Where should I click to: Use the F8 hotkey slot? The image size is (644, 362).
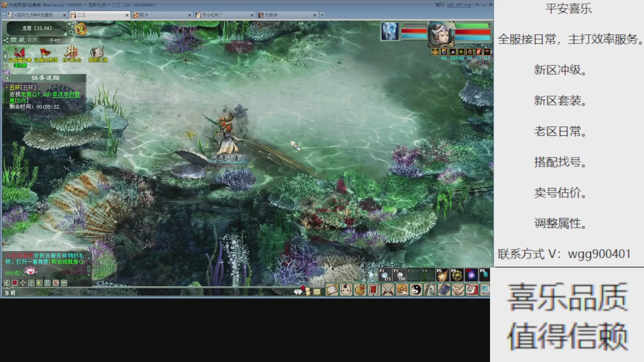tap(485, 275)
